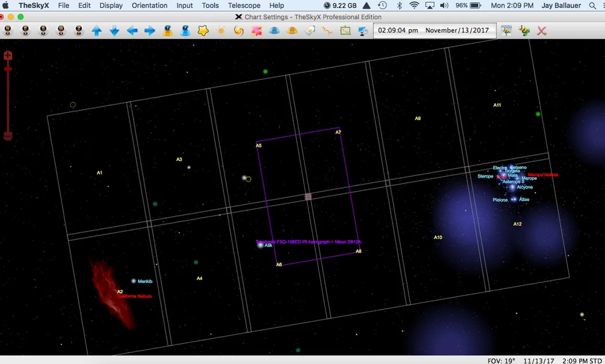Click the green-framed chart icon
The width and height of the screenshot is (605, 364).
click(345, 30)
